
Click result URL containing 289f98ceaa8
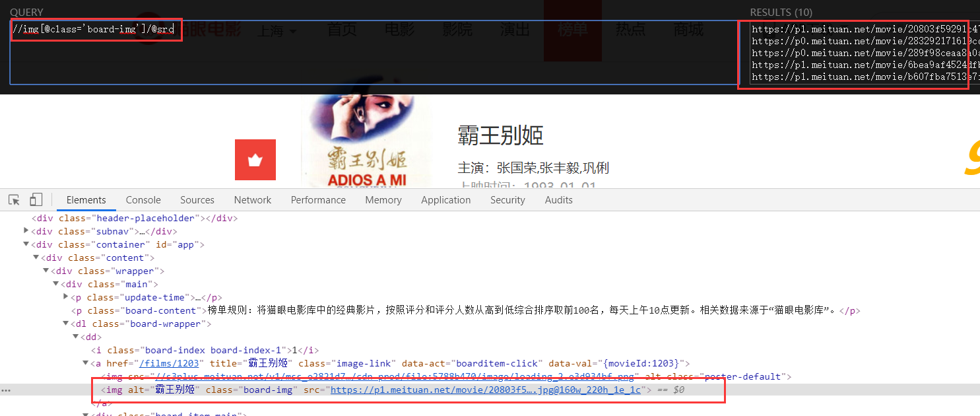pos(865,53)
